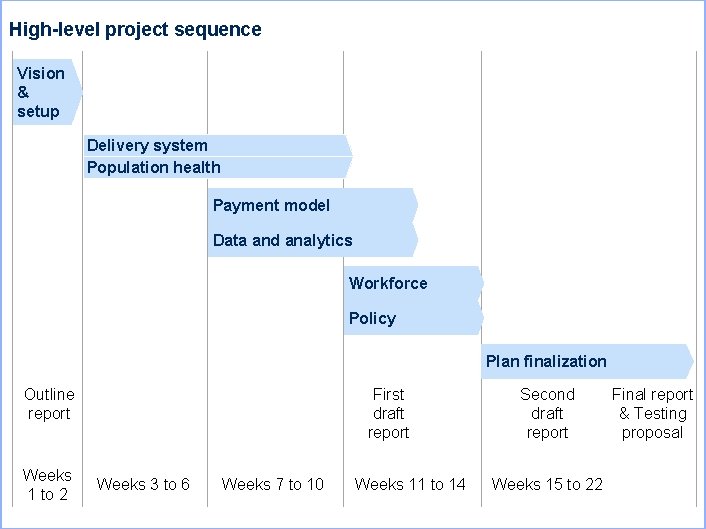This screenshot has height=529, width=706.
Task: Click the 'Weeks 15 to 22' label
Action: point(547,485)
